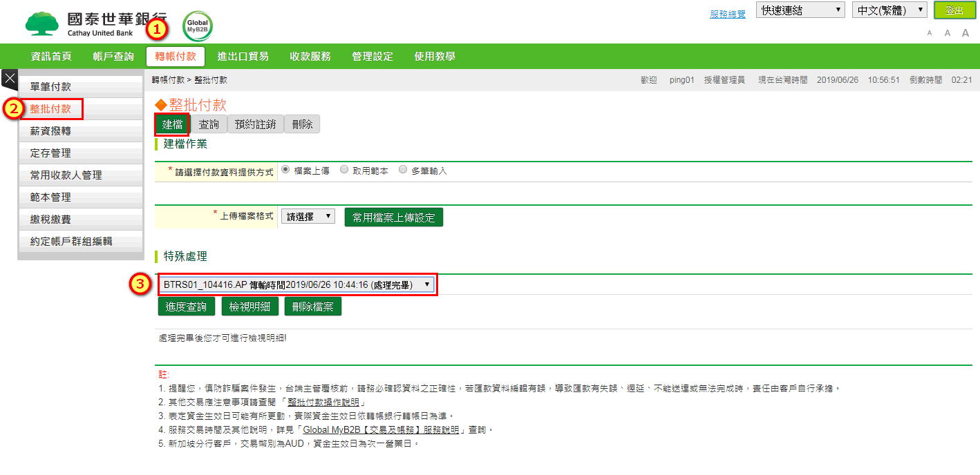The height and width of the screenshot is (475, 980).
Task: Select 範本管理 in sidebar
Action: (80, 197)
